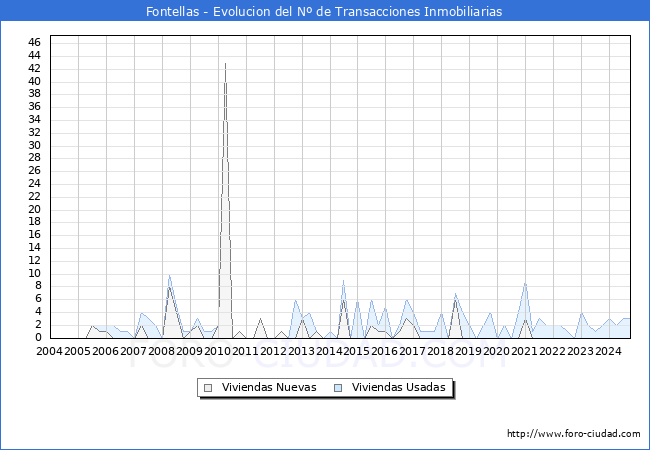Click the 2004 label on the x-axis

pos(49,351)
